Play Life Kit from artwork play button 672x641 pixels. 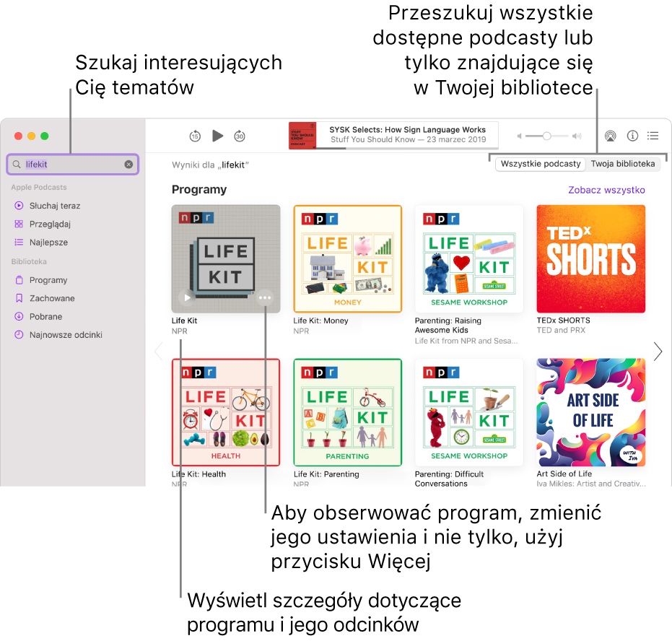[187, 297]
